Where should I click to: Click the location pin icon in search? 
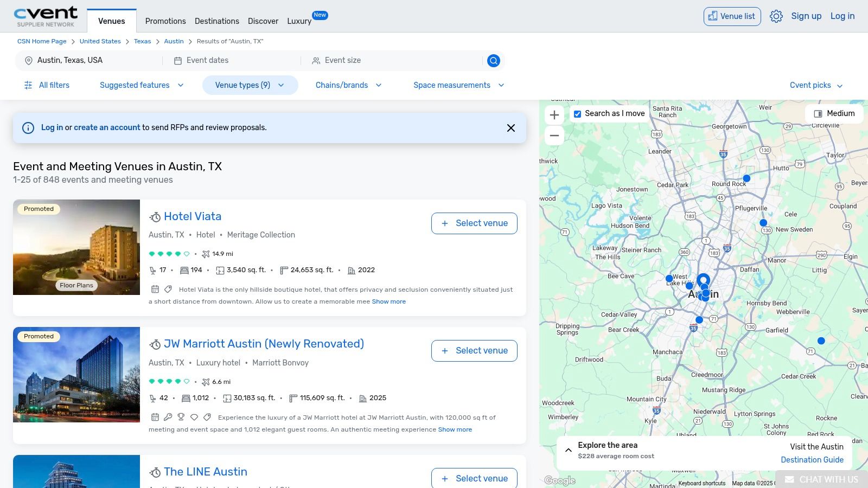[x=29, y=61]
